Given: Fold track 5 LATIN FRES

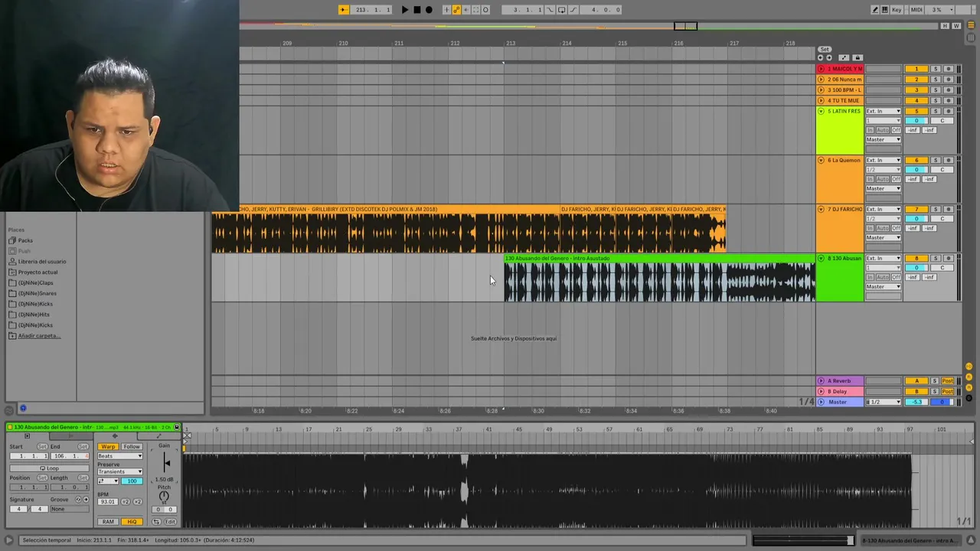Looking at the screenshot, I should (821, 111).
